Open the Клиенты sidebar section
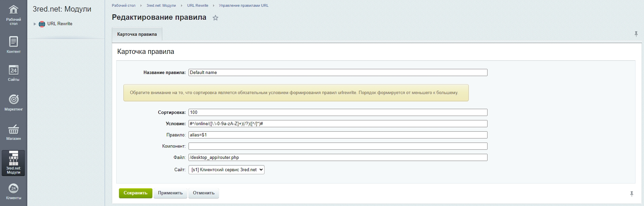The height and width of the screenshot is (206, 644). [x=13, y=191]
